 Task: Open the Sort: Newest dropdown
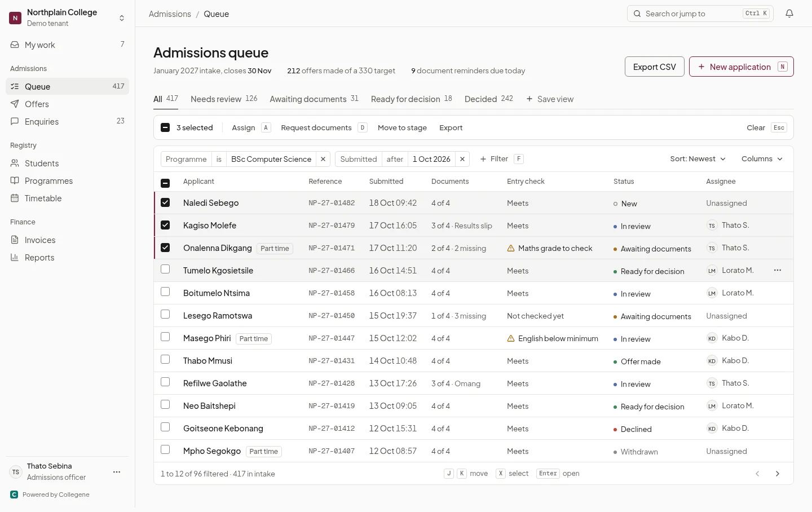698,159
